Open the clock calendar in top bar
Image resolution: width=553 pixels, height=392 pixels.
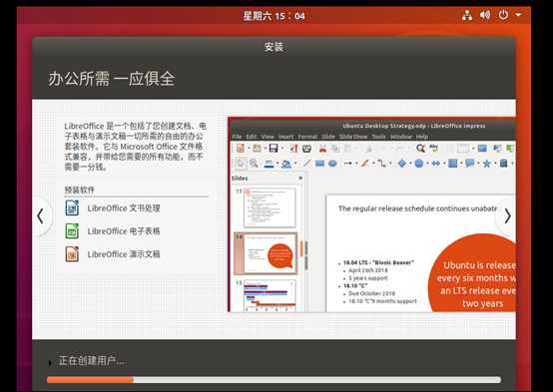pyautogui.click(x=274, y=16)
